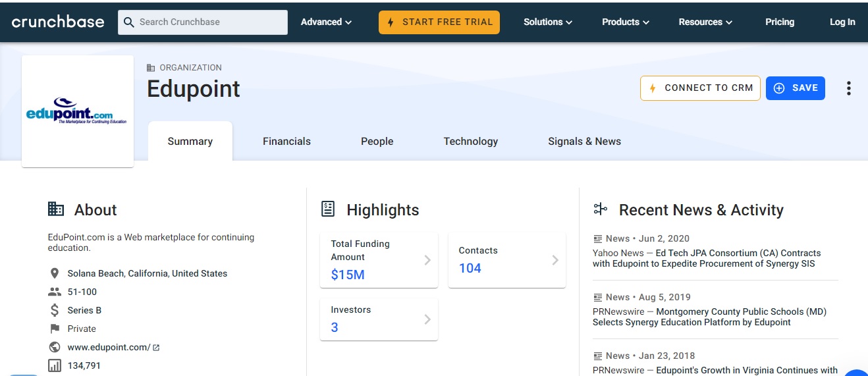Screen dimensions: 868x376
Task: Click the Series B funding stage
Action: (x=84, y=310)
